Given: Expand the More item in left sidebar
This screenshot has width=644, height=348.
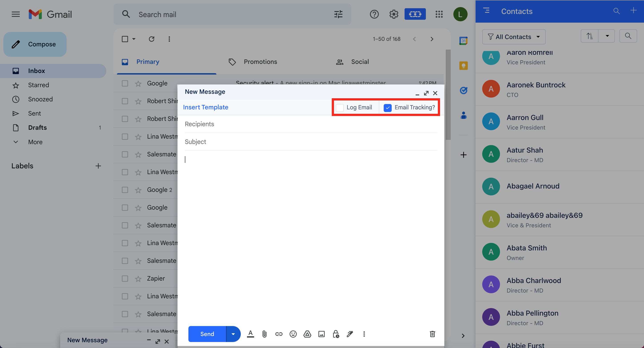Looking at the screenshot, I should click(35, 142).
